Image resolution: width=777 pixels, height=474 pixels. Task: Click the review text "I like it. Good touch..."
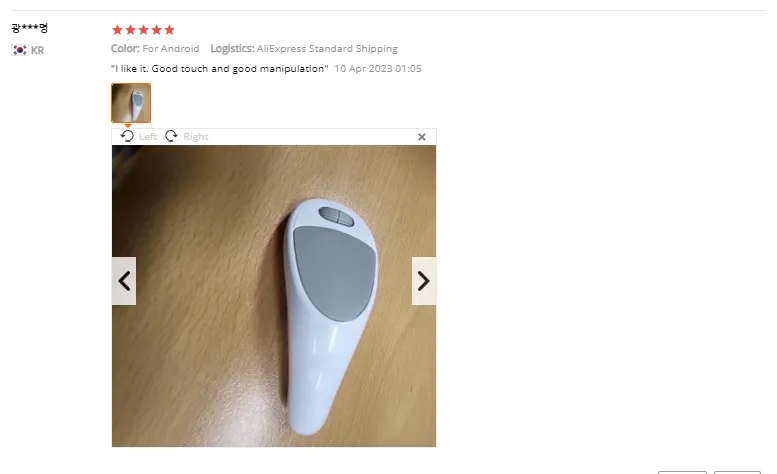click(x=220, y=69)
